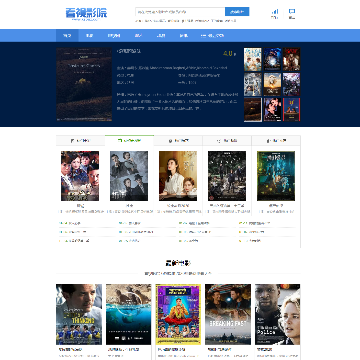Open the grey poster of men in hats
Image resolution: width=360 pixels, height=360 pixels.
click(x=129, y=176)
